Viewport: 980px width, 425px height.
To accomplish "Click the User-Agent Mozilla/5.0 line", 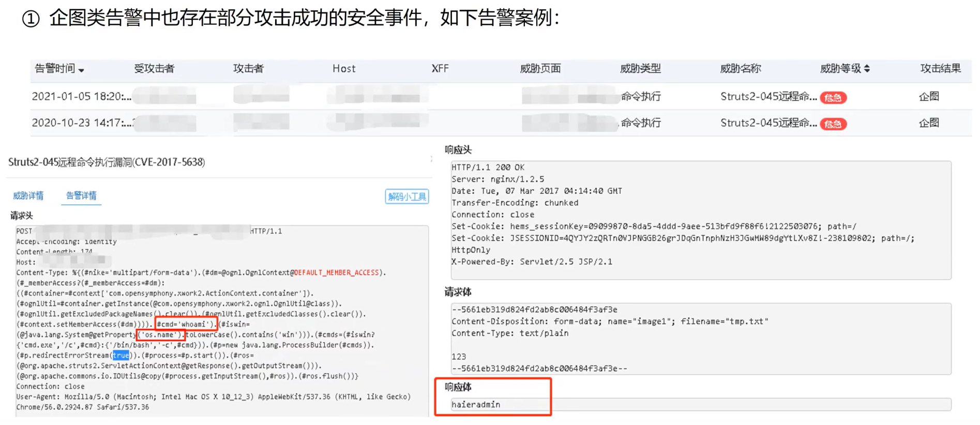I will point(213,397).
